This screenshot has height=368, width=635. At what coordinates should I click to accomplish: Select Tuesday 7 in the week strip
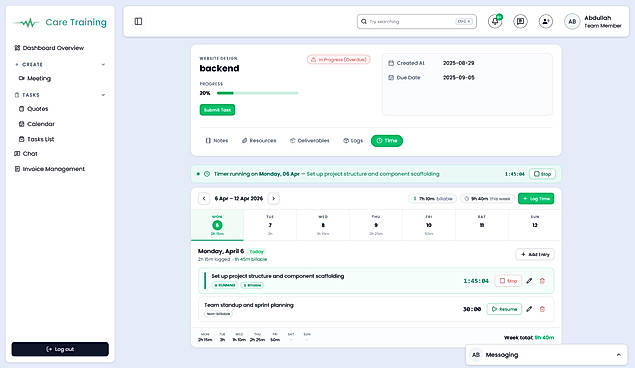coord(270,225)
